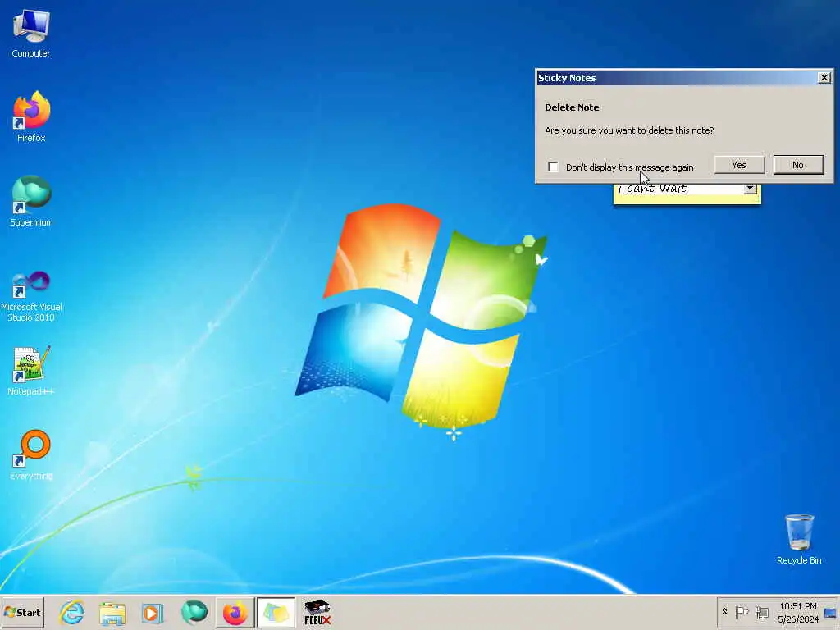840x630 pixels.
Task: Check "Don't display this message again"
Action: 553,167
